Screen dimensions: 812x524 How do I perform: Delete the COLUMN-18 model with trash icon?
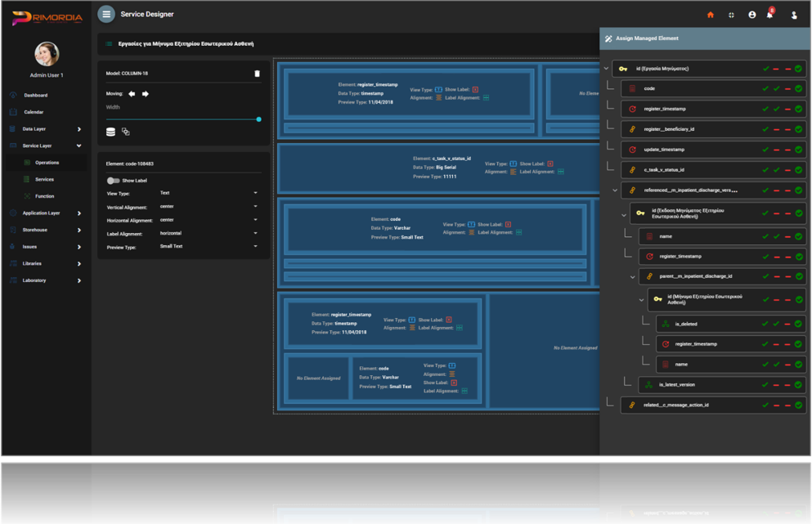(257, 74)
